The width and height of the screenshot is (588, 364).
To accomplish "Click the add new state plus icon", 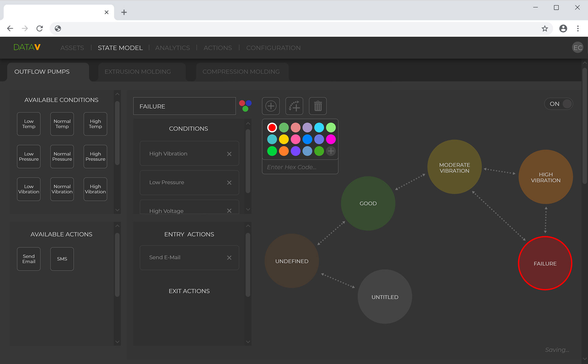I will tap(271, 106).
